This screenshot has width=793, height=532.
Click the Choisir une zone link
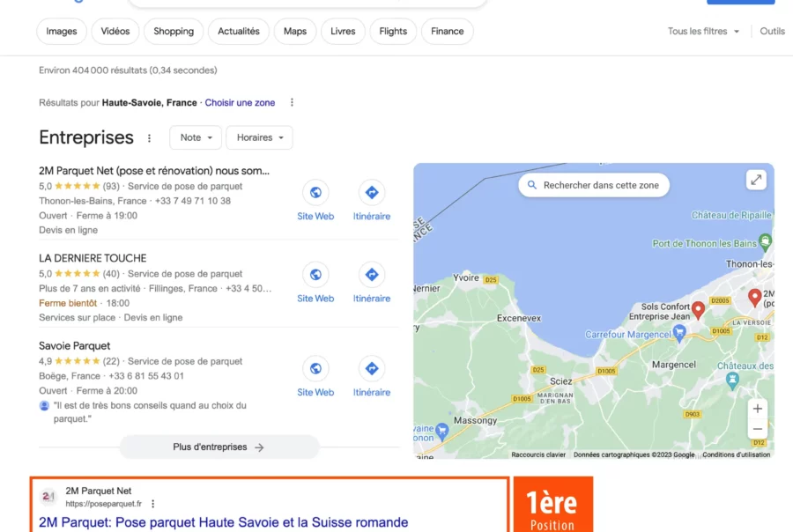tap(240, 103)
